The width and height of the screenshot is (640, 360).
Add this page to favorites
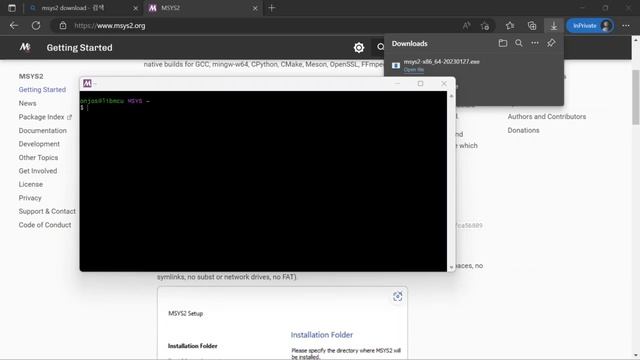485,26
